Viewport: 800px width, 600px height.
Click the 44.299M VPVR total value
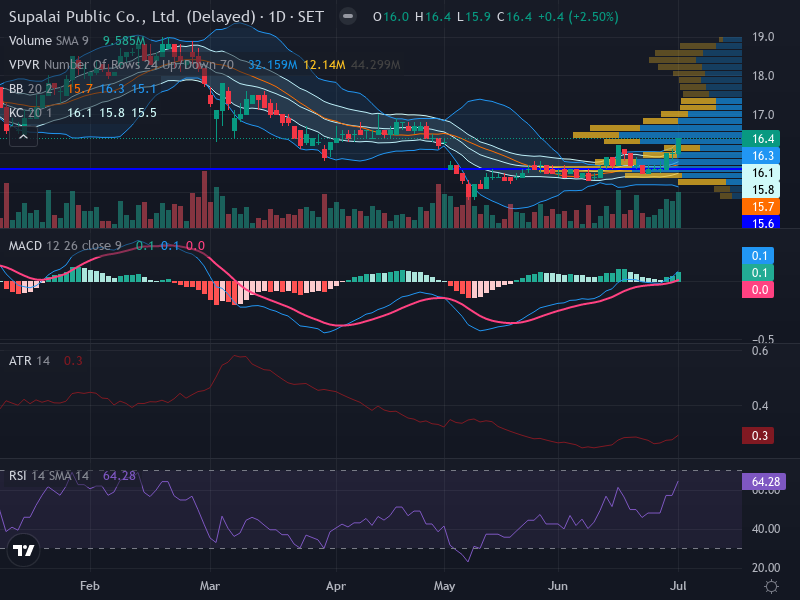coord(376,65)
